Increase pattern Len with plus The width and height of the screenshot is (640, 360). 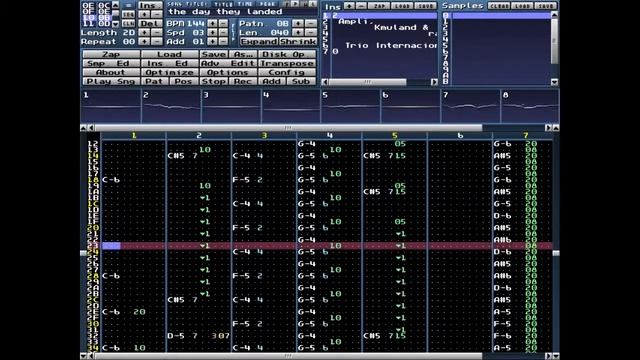(x=298, y=33)
